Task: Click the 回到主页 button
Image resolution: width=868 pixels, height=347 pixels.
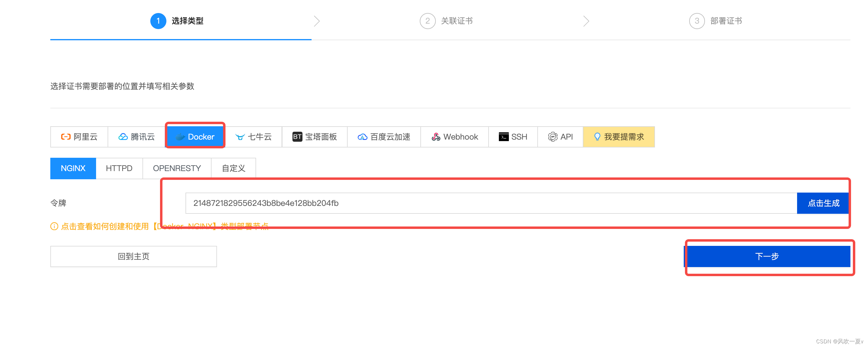Action: pos(134,256)
